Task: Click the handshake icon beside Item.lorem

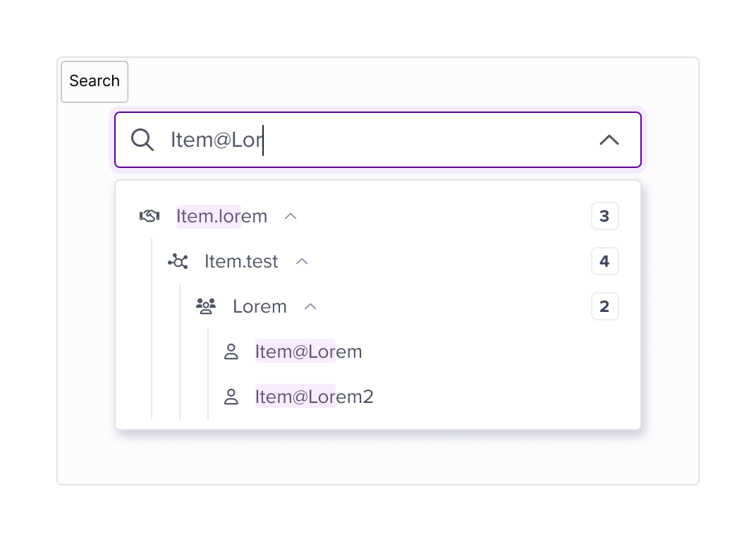Action: tap(150, 216)
